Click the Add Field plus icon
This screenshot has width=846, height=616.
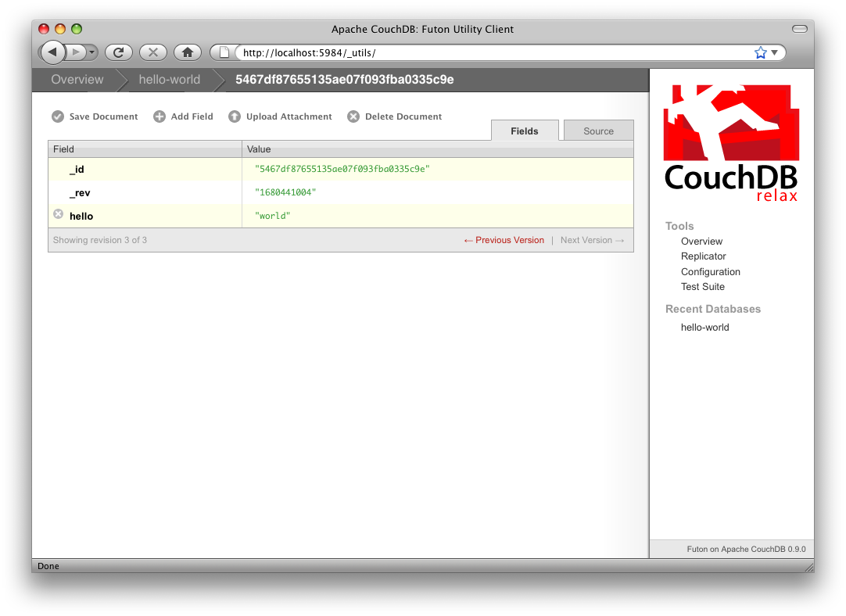click(x=160, y=116)
